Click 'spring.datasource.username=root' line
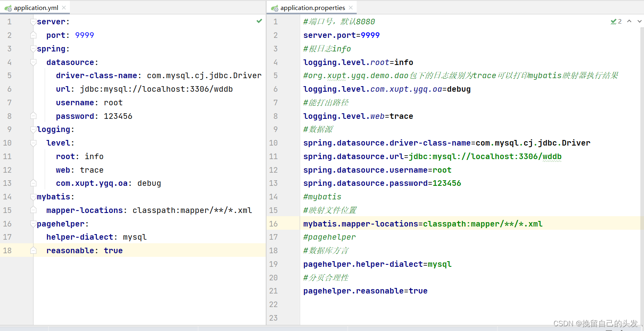This screenshot has width=644, height=331. pyautogui.click(x=377, y=170)
